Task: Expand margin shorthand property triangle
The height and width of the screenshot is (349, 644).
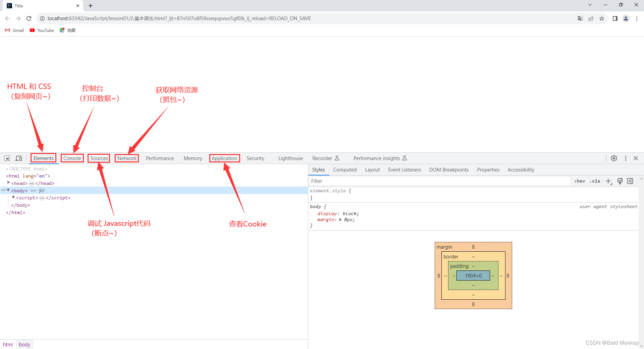Action: (x=340, y=220)
